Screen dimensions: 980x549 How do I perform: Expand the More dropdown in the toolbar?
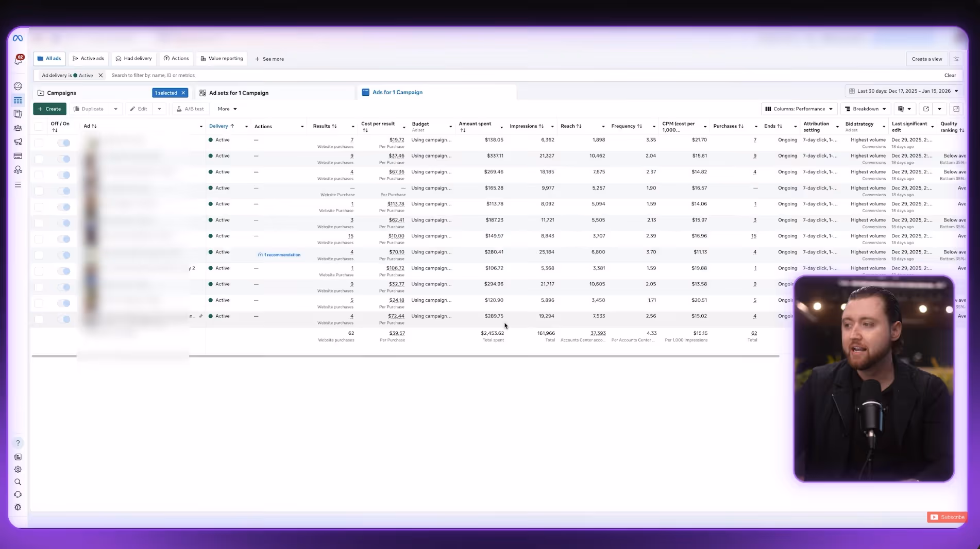pyautogui.click(x=227, y=109)
